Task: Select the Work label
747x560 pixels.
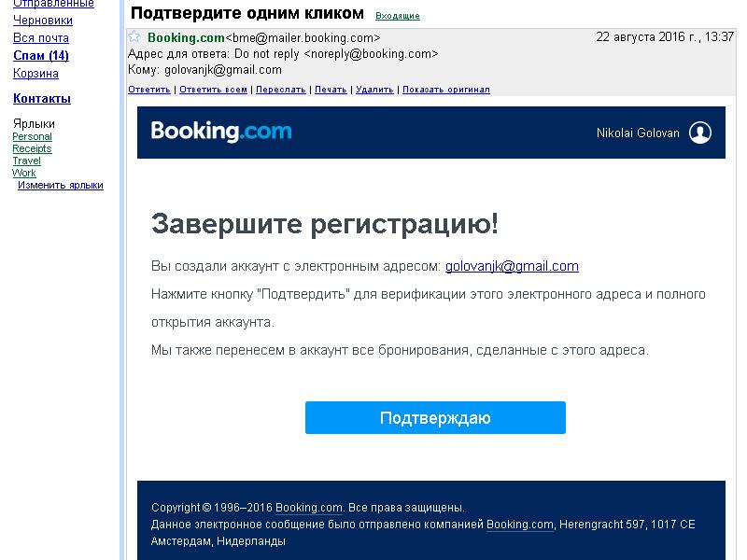Action: coord(24,173)
